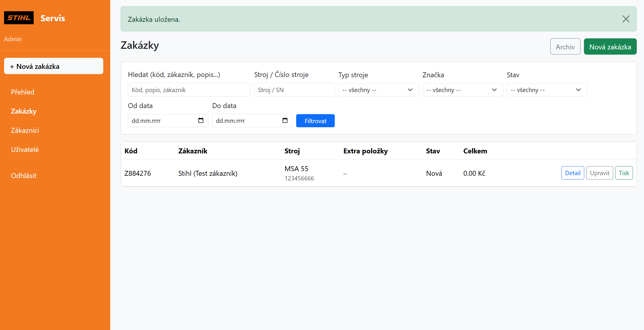Click green Nová zakázka button
The width and height of the screenshot is (644, 330).
[610, 47]
